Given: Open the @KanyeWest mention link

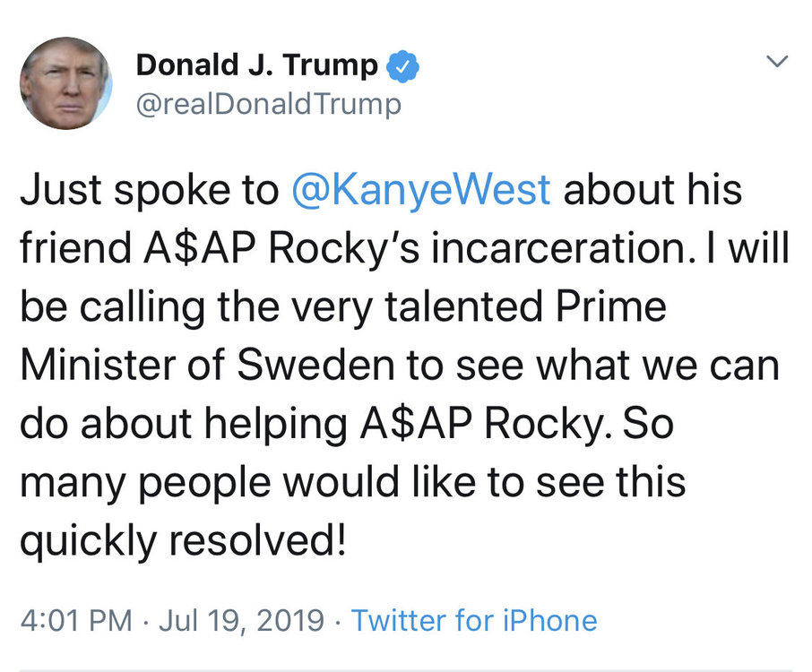Looking at the screenshot, I should pos(420,191).
